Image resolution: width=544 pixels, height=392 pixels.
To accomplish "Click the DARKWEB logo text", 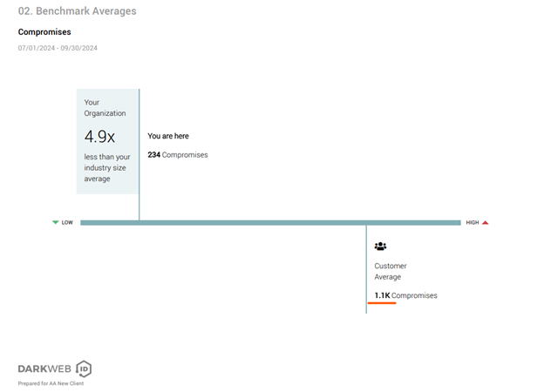I will point(44,368).
